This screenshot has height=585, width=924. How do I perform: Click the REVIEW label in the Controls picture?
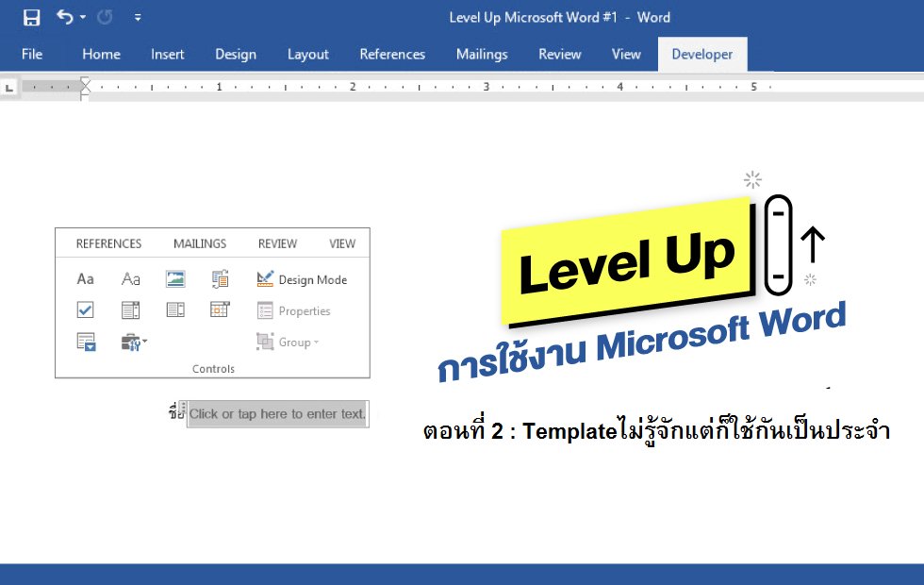277,243
